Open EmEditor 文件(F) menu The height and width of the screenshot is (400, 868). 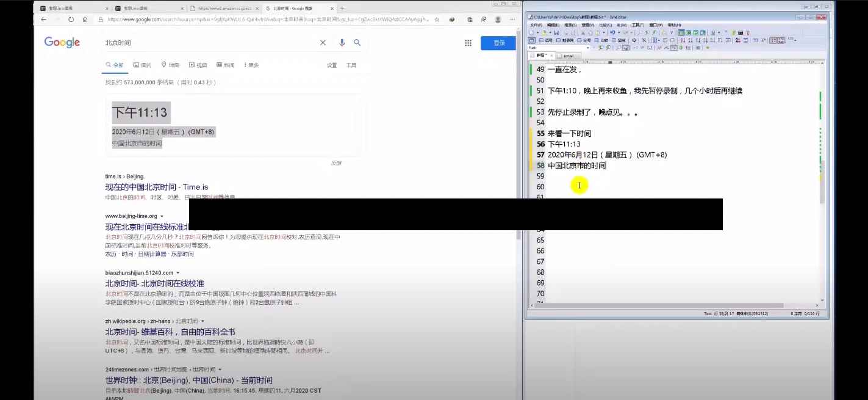[536, 25]
